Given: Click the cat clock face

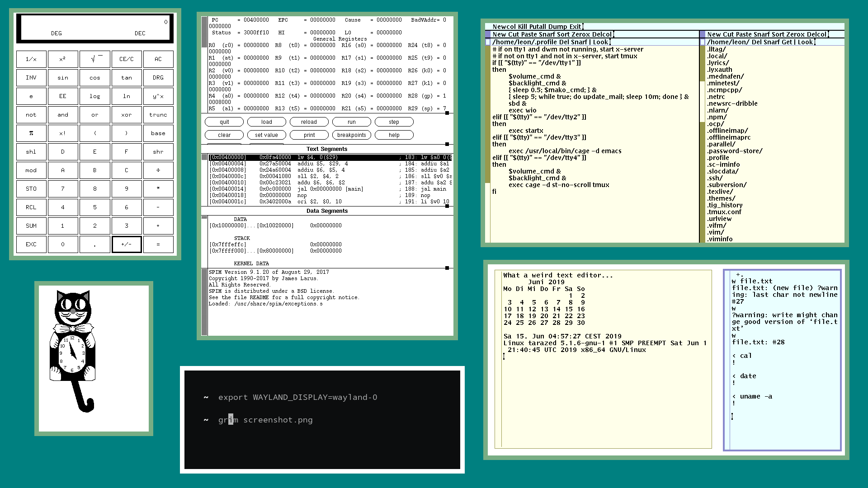Looking at the screenshot, I should (x=72, y=353).
